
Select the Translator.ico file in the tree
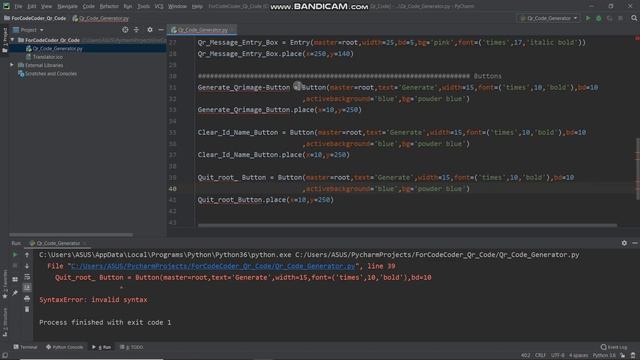pyautogui.click(x=48, y=57)
